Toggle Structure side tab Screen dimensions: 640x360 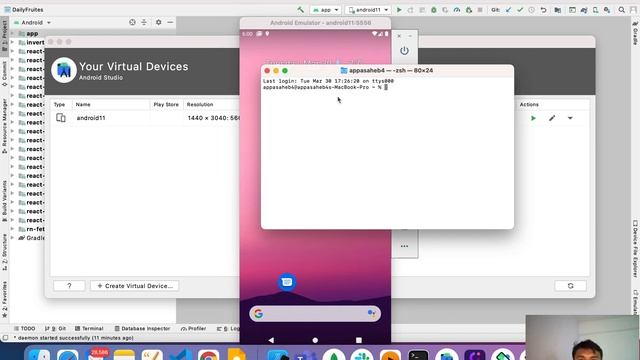pos(4,252)
